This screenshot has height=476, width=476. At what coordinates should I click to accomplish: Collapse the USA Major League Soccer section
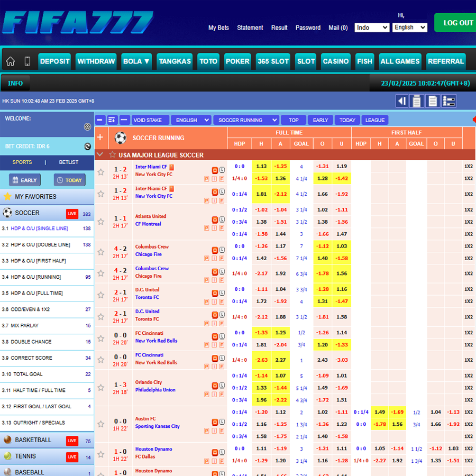tap(100, 155)
